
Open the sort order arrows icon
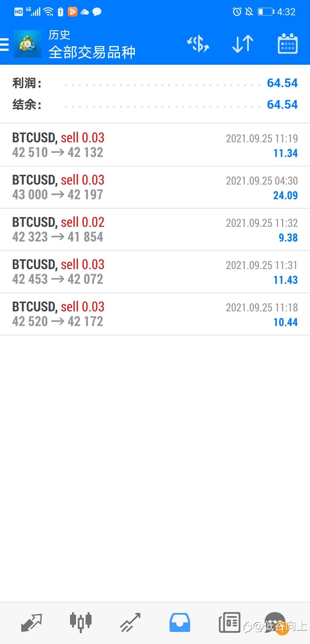pyautogui.click(x=243, y=44)
